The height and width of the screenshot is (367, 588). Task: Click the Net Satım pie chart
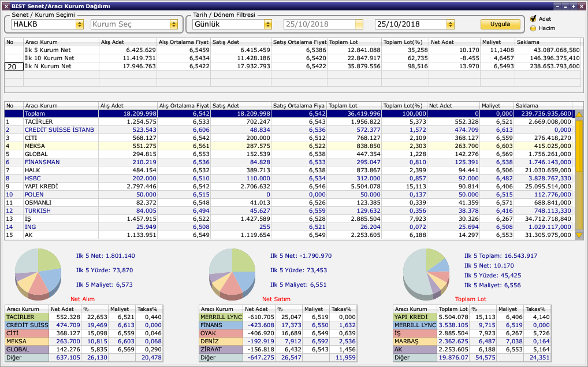(232, 273)
